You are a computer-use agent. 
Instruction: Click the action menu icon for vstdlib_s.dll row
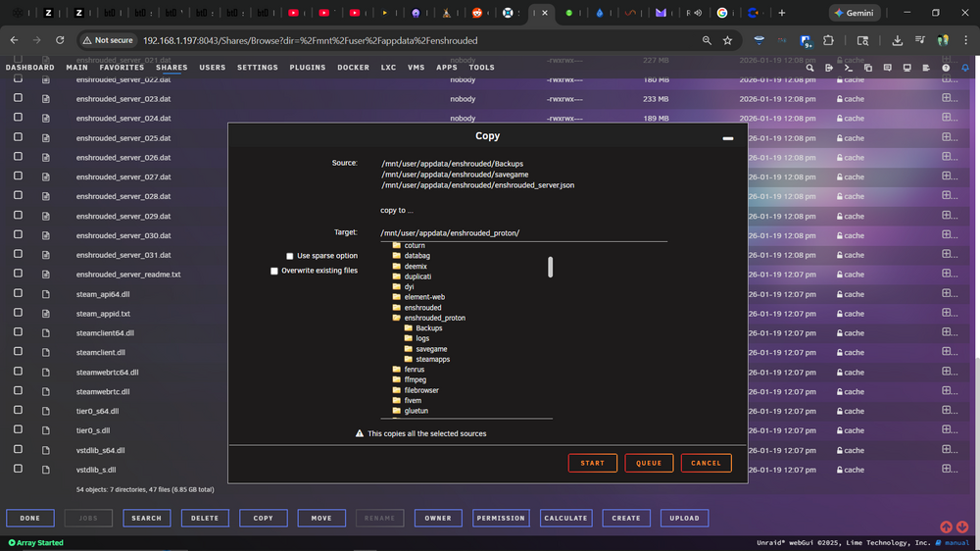coord(950,469)
